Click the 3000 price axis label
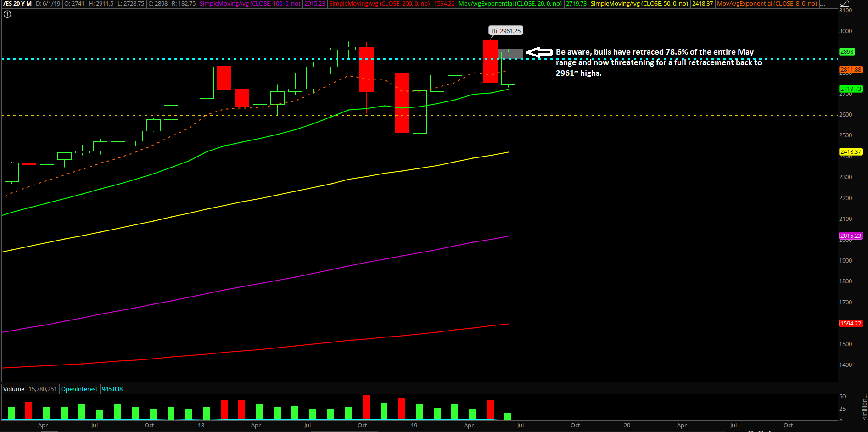The image size is (868, 432). pyautogui.click(x=846, y=31)
